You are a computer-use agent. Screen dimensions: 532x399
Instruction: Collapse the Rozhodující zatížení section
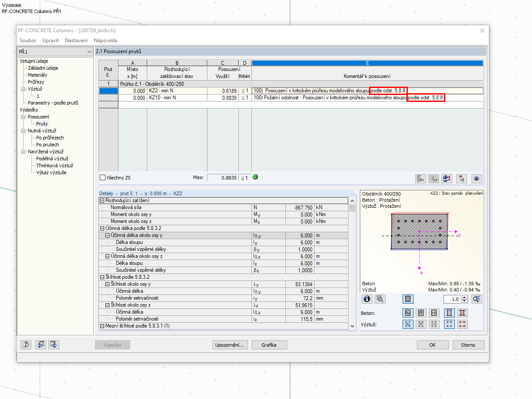pyautogui.click(x=102, y=200)
